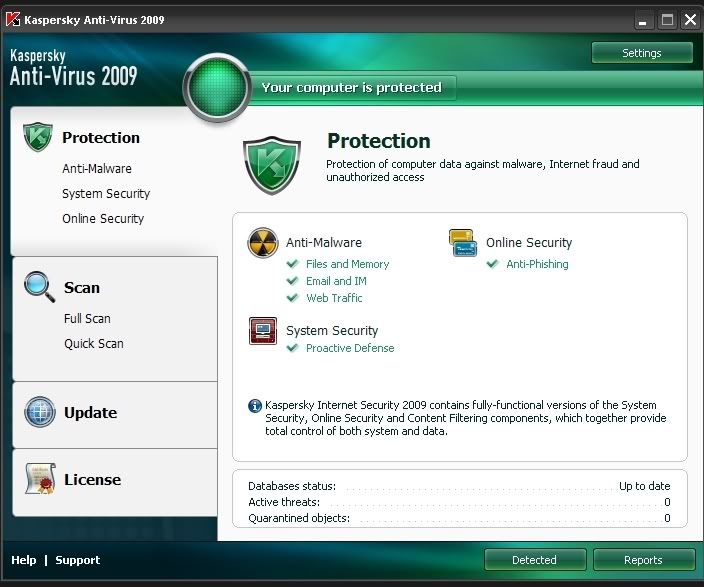Click the Online Security credit cards icon
The image size is (704, 587).
coord(462,243)
